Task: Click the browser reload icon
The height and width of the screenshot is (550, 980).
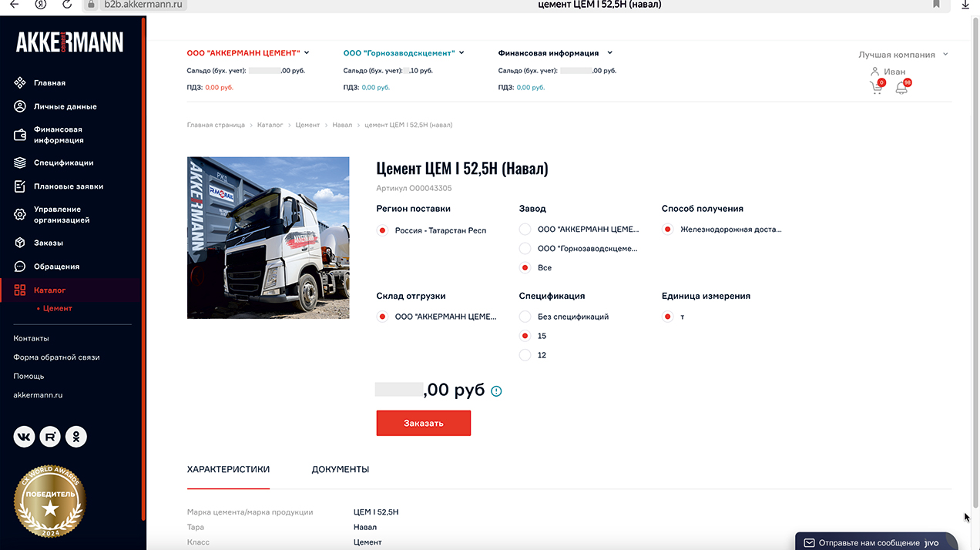Action: tap(67, 5)
